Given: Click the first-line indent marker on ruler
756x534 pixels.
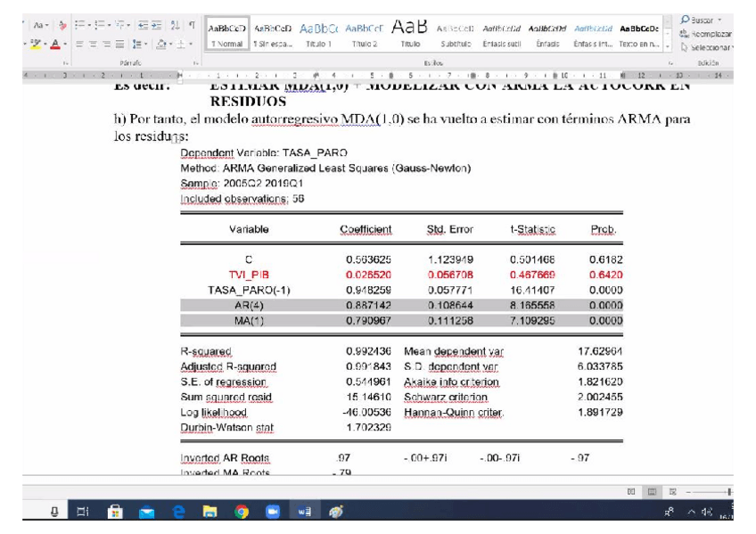Looking at the screenshot, I should tap(179, 74).
